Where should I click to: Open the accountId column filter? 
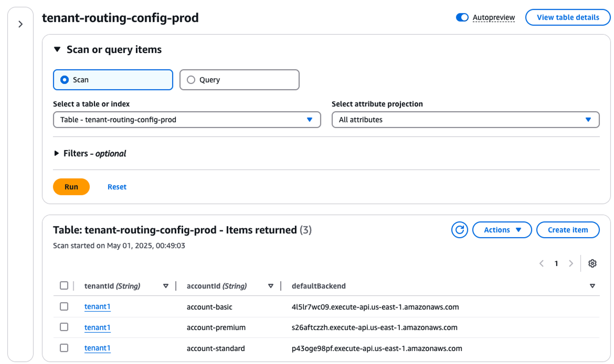[x=271, y=286]
